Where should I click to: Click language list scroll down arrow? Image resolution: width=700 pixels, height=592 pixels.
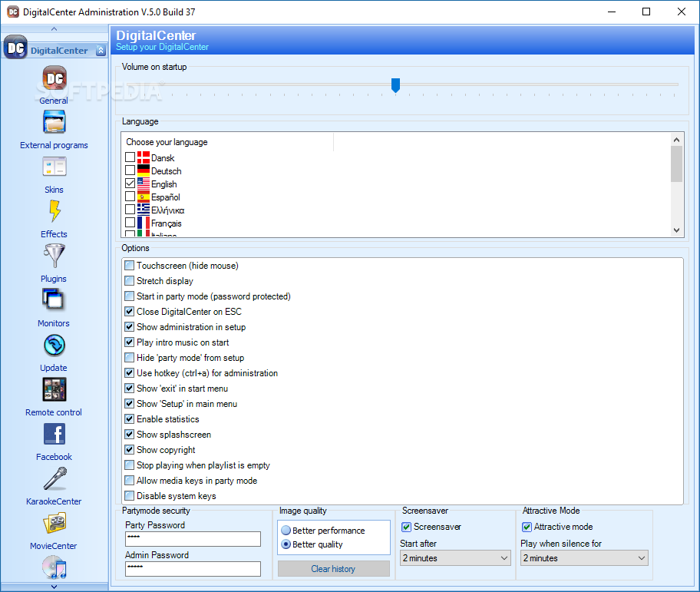coord(676,230)
